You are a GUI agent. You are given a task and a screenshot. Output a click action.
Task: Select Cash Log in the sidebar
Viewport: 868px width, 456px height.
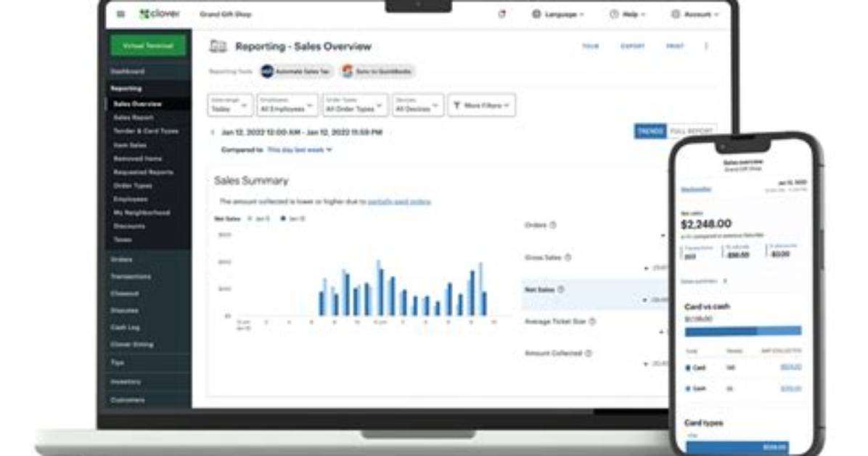coord(125,327)
